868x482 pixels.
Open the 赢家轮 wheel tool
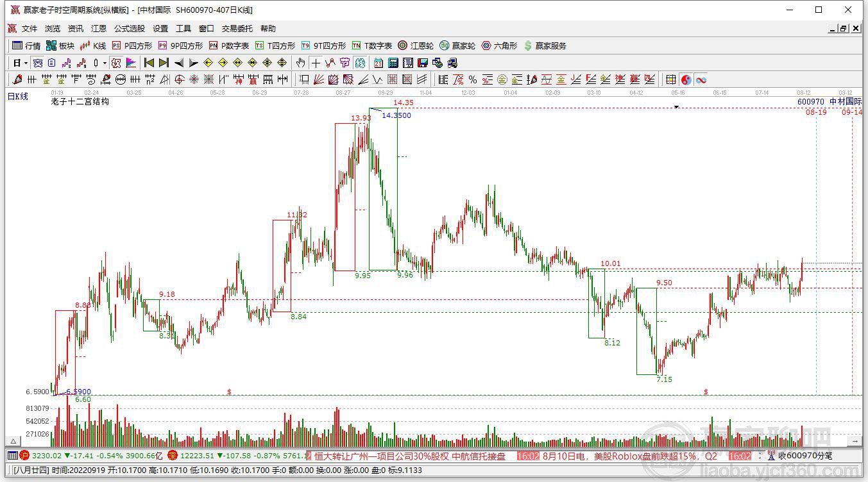[457, 46]
